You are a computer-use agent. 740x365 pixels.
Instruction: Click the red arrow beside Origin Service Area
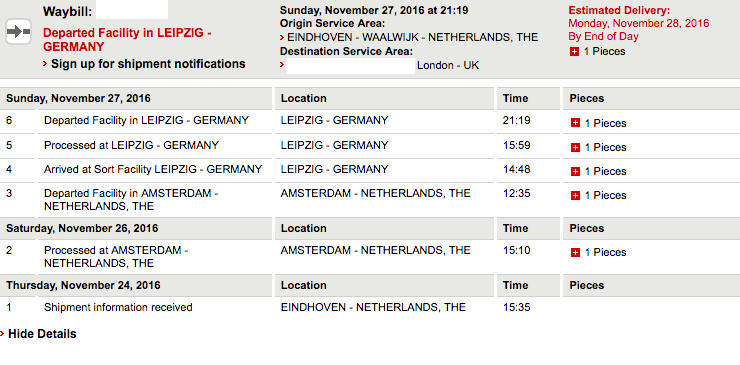coord(282,37)
